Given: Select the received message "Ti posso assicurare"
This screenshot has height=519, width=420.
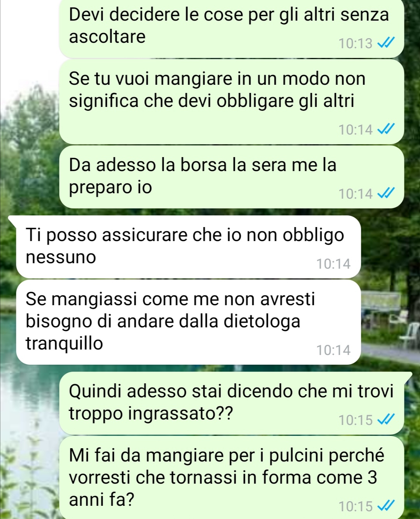Looking at the screenshot, I should click(189, 247).
